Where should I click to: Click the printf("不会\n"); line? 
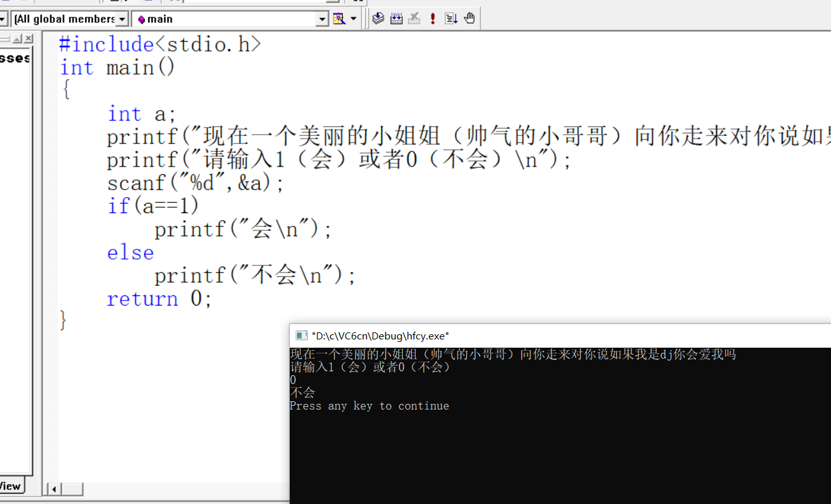coord(255,276)
